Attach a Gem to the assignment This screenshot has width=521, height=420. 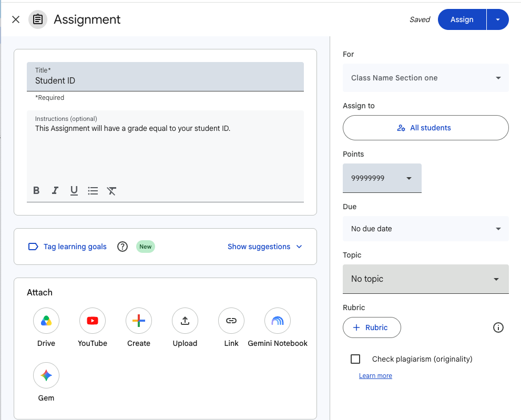coord(46,375)
